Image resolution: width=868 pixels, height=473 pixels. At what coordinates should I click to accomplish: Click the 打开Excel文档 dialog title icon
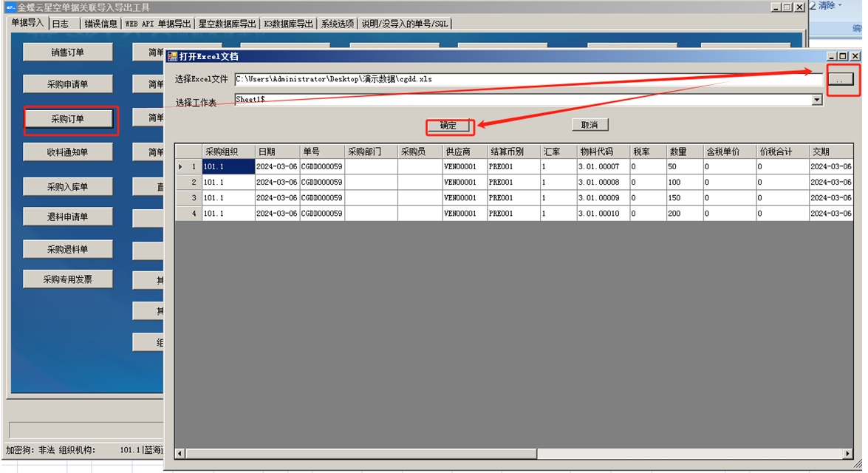click(172, 56)
